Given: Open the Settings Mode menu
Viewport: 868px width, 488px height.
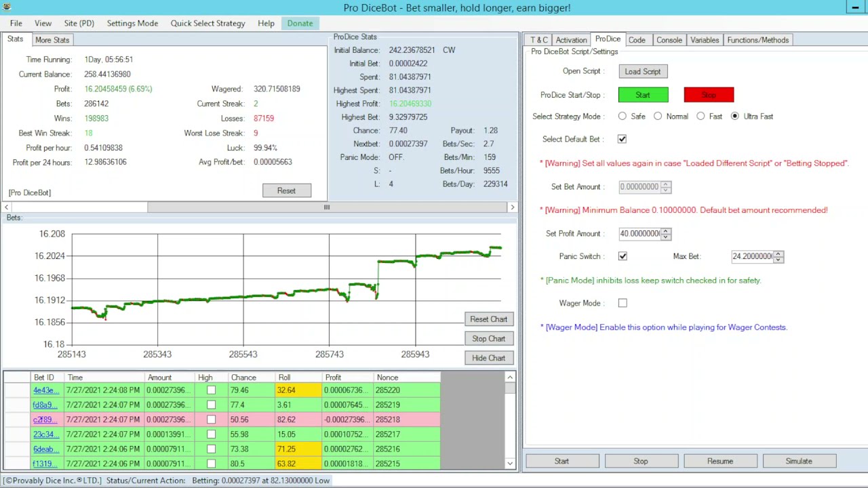Looking at the screenshot, I should pos(132,23).
